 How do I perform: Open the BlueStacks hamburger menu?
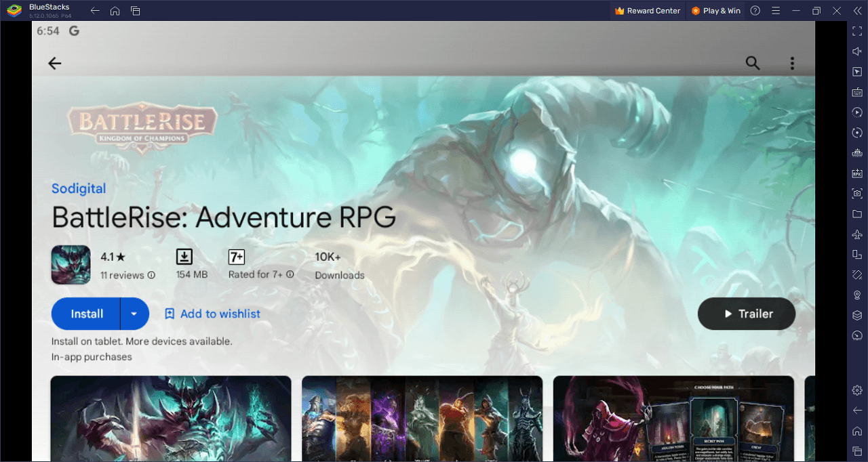[776, 11]
